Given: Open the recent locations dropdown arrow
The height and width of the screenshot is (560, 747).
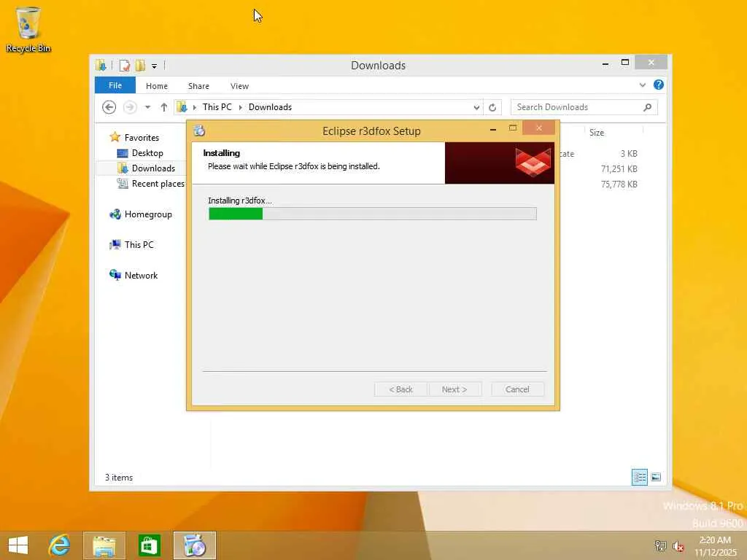Looking at the screenshot, I should tap(147, 107).
